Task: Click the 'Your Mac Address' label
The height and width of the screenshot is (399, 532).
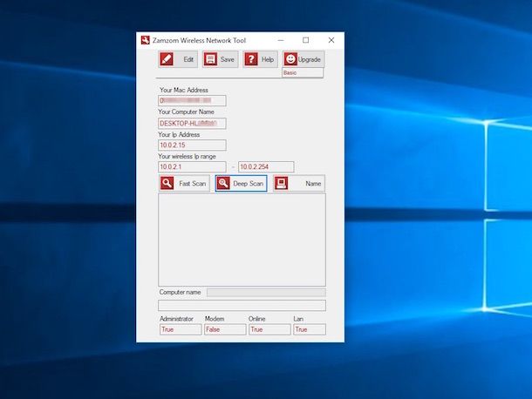Action: coord(184,91)
